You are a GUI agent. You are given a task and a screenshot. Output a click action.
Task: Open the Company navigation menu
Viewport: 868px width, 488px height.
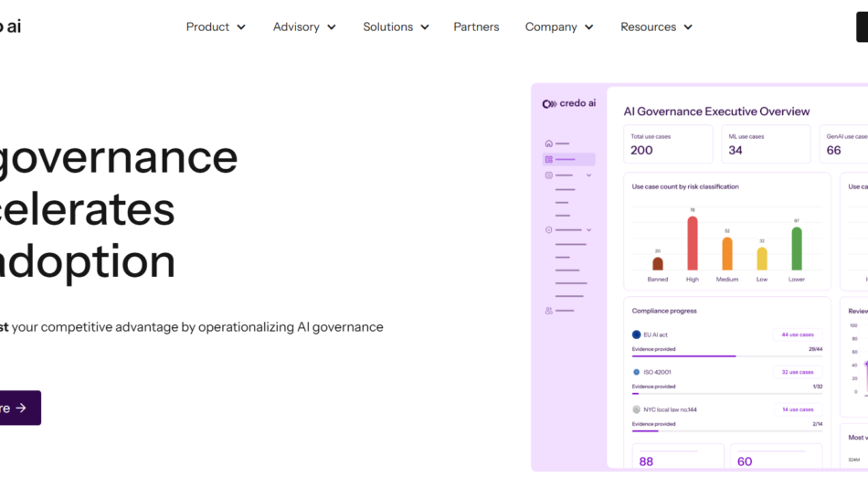[558, 27]
